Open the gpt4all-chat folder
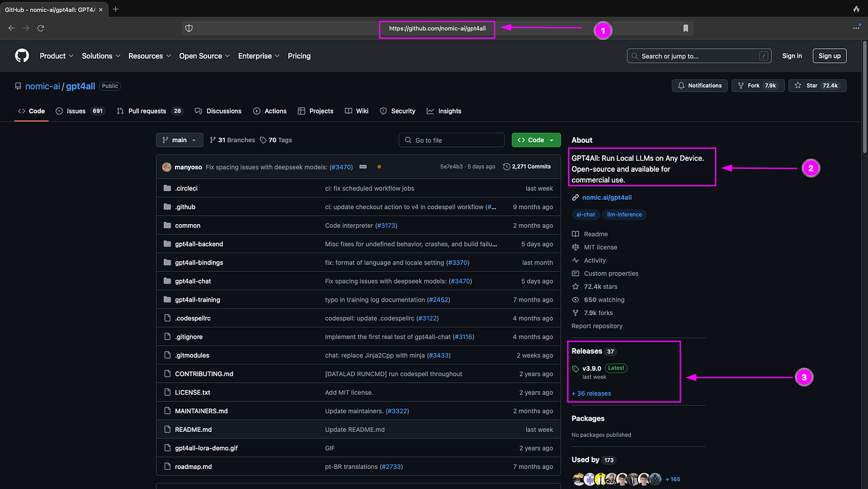Image resolution: width=868 pixels, height=489 pixels. click(193, 281)
